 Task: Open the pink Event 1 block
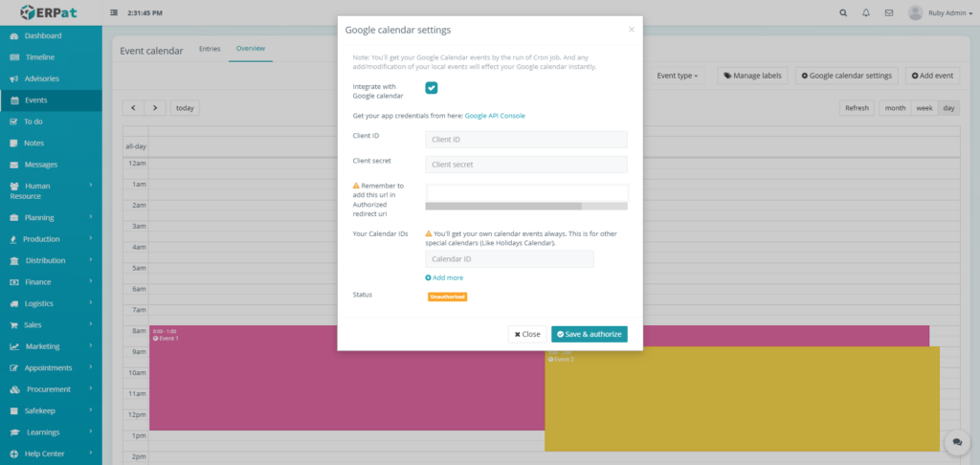coord(346,378)
